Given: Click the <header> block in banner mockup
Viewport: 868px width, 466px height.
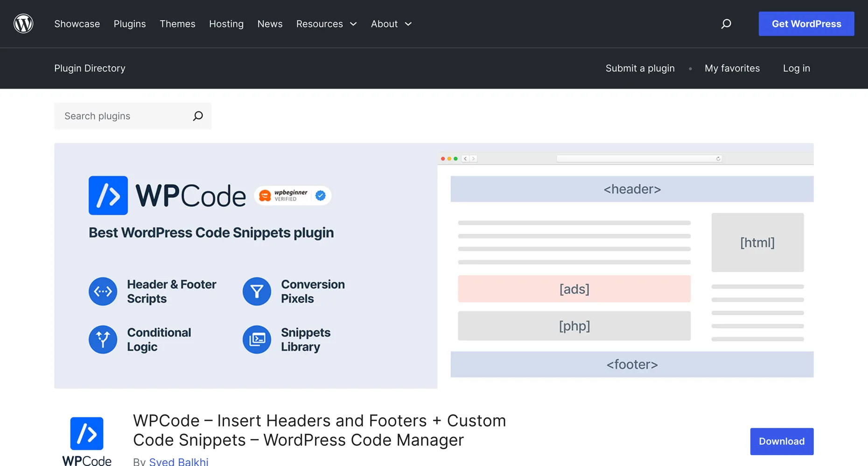Looking at the screenshot, I should point(632,189).
